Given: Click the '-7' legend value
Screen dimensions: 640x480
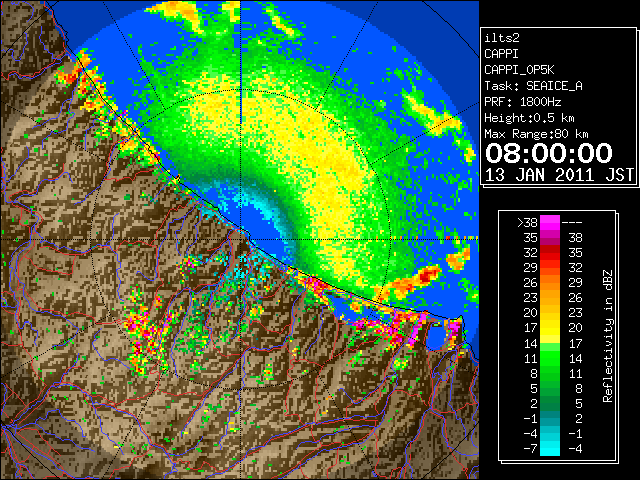Looking at the screenshot, I should point(530,449).
